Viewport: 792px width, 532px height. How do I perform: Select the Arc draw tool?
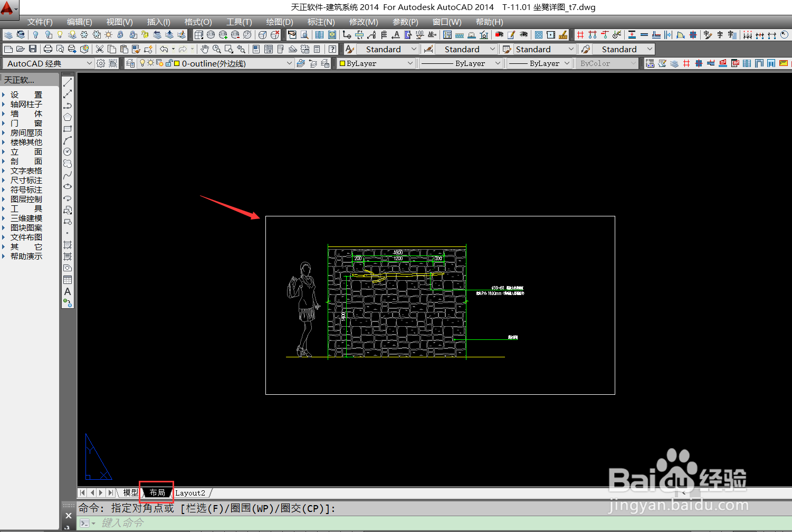pyautogui.click(x=68, y=140)
